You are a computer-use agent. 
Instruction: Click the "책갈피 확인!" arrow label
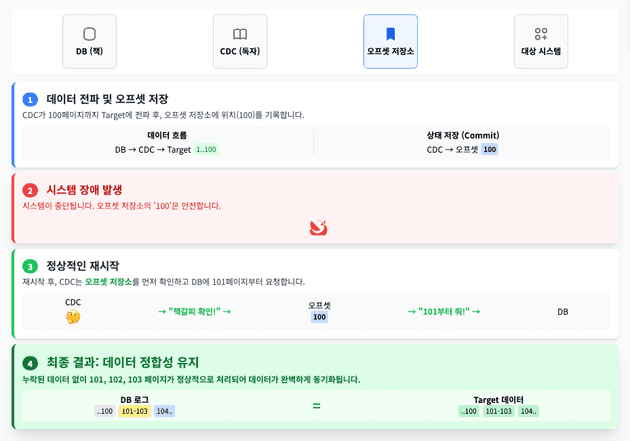pos(194,311)
